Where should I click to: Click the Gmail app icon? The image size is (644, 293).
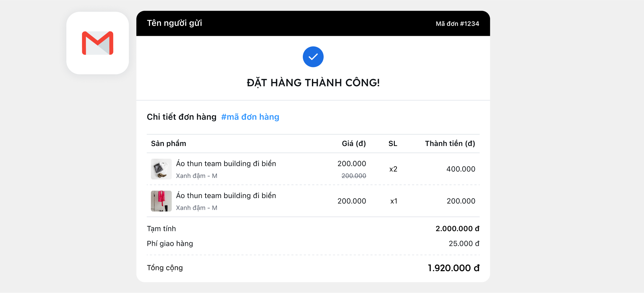[x=98, y=43]
